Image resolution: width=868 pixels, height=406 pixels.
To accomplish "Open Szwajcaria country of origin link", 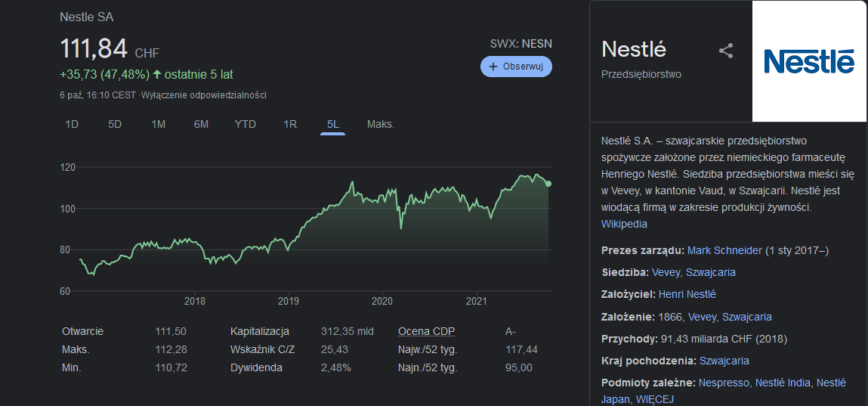I will point(724,361).
